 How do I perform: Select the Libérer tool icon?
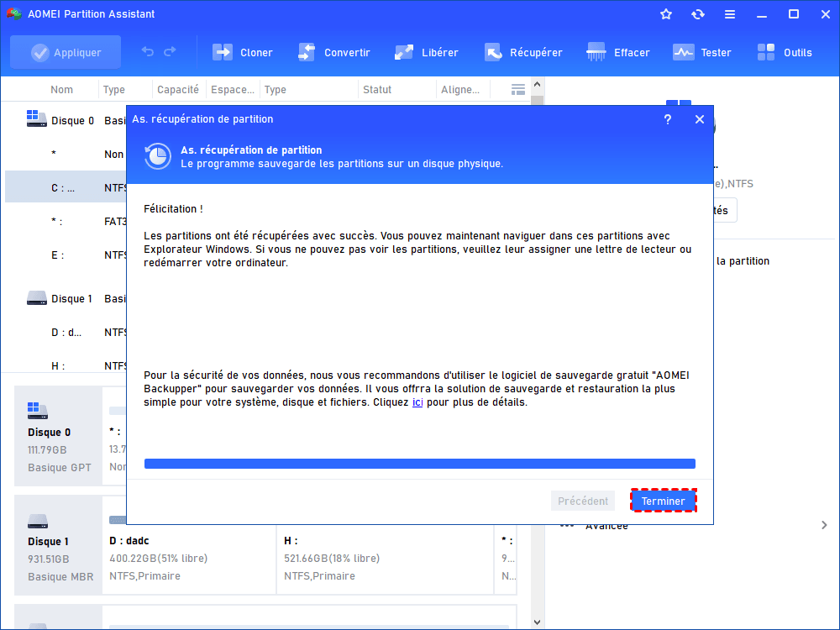pyautogui.click(x=404, y=52)
